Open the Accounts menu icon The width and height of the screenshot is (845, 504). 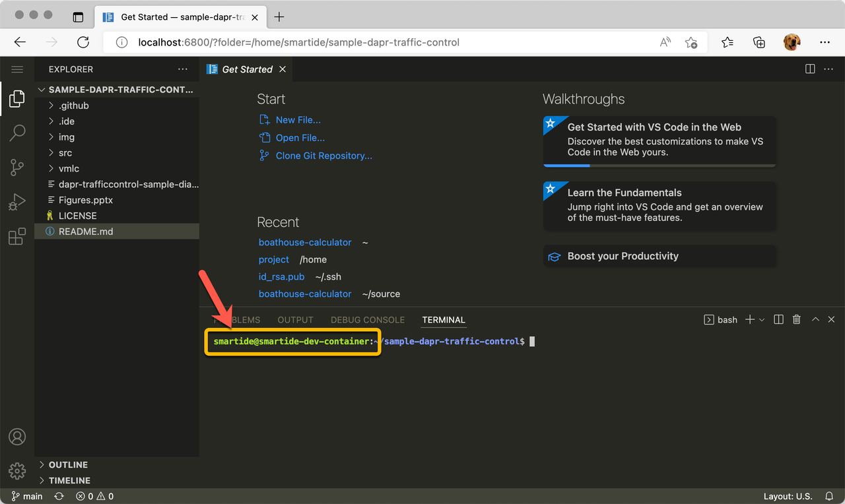pyautogui.click(x=17, y=437)
